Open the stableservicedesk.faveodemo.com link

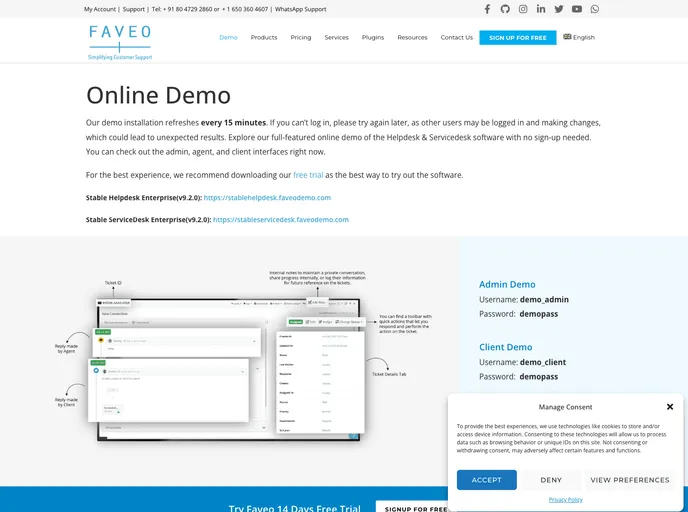point(281,220)
